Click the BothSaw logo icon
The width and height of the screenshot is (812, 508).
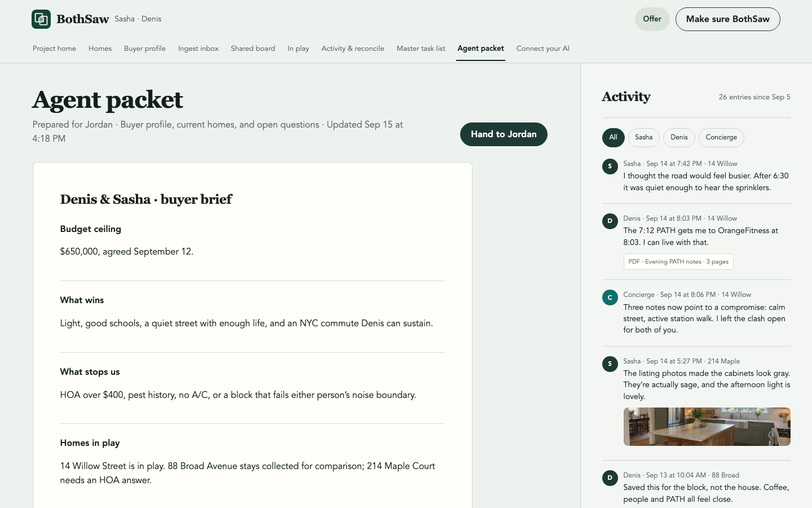41,19
